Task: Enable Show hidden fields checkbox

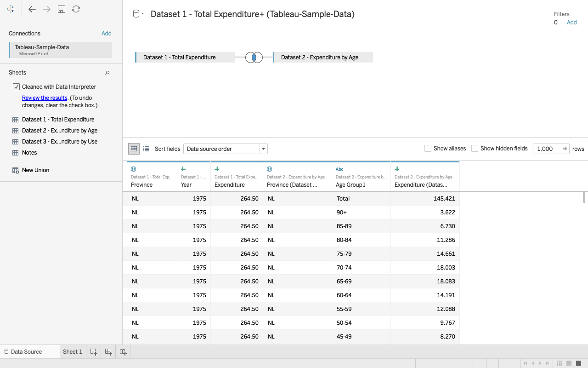Action: click(475, 149)
